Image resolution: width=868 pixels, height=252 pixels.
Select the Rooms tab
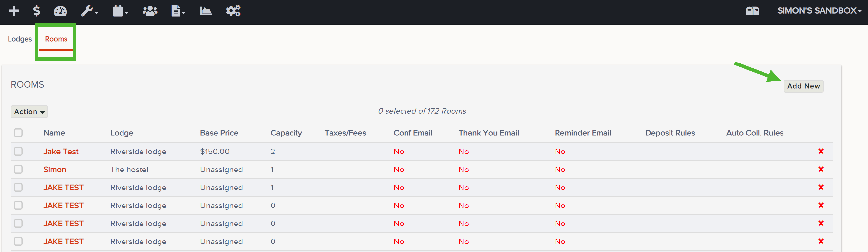(56, 39)
